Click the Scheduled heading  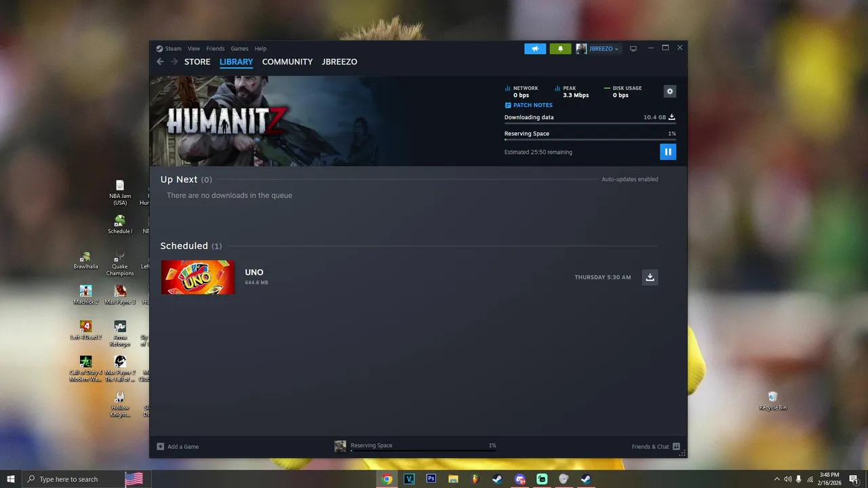pyautogui.click(x=184, y=246)
